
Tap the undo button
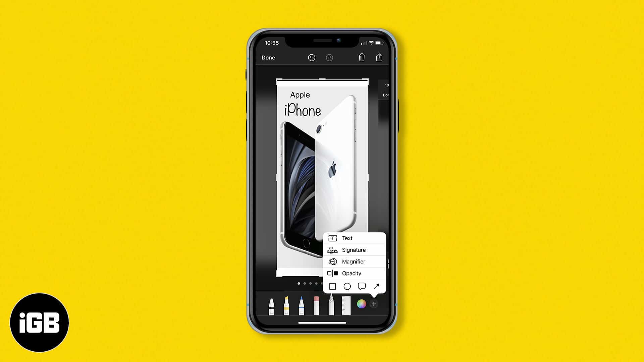pyautogui.click(x=311, y=57)
